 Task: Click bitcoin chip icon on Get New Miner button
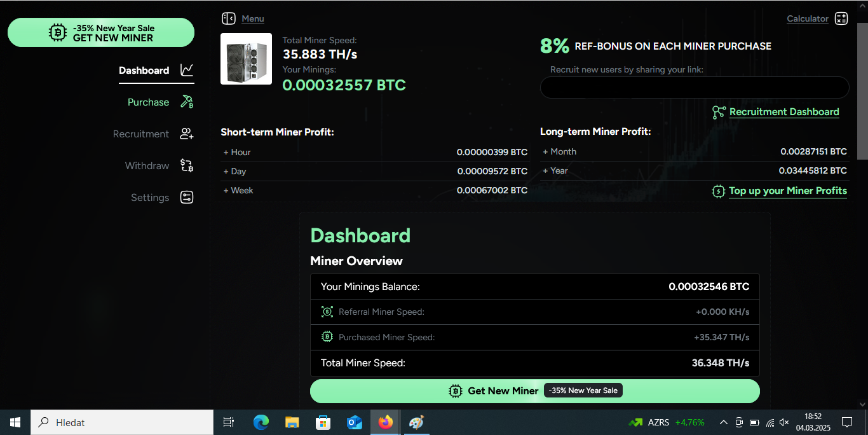tap(456, 391)
